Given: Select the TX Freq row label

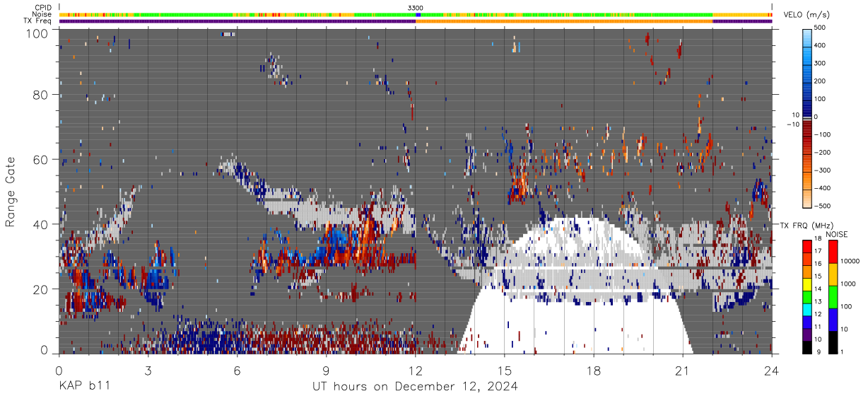Looking at the screenshot, I should [x=38, y=21].
